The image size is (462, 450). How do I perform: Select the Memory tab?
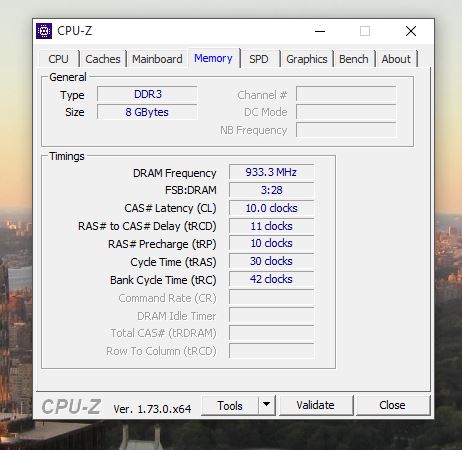(213, 58)
